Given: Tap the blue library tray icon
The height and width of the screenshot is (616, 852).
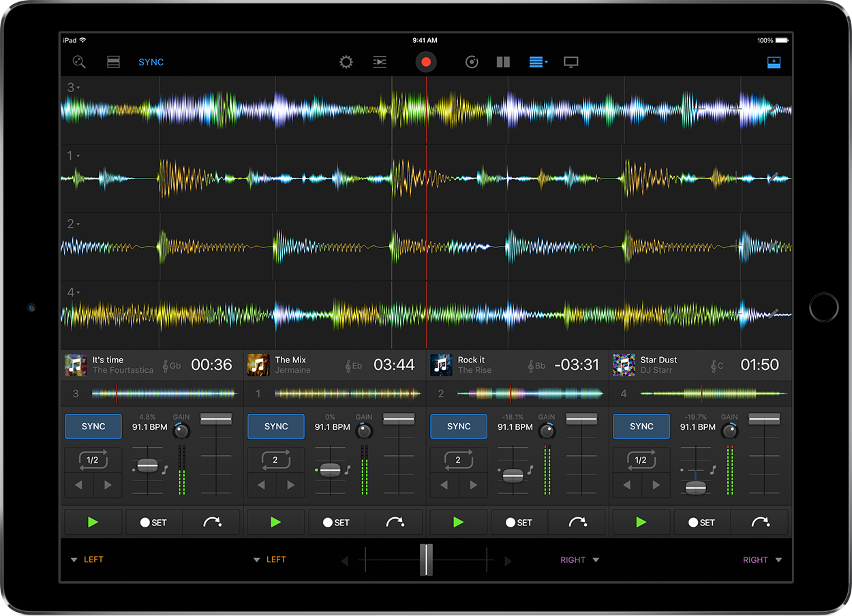Looking at the screenshot, I should click(774, 62).
